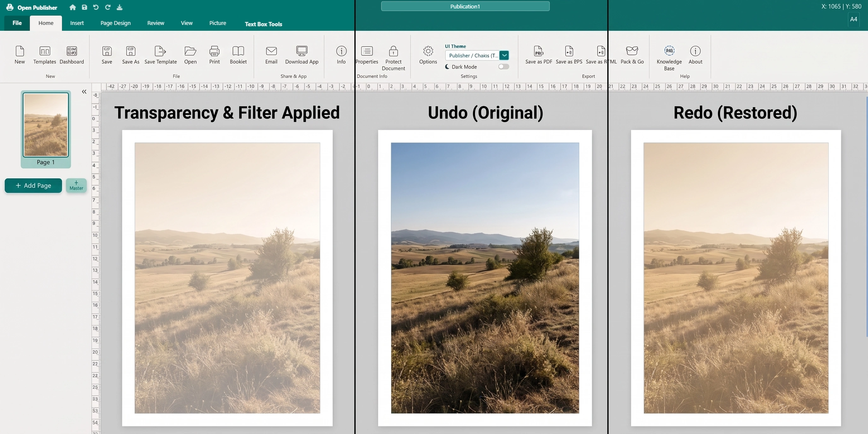Export with Save as PDF

tap(538, 55)
